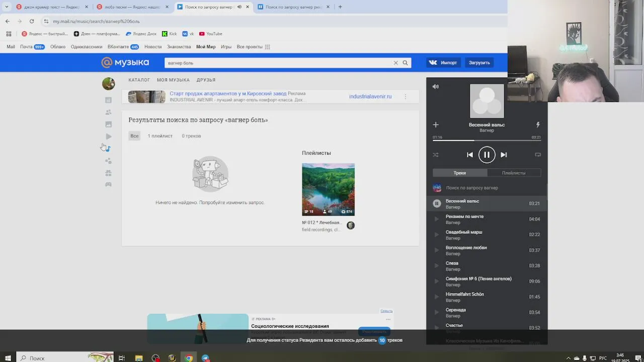
Task: Toggle shuffle mode in the player
Action: pos(436,155)
